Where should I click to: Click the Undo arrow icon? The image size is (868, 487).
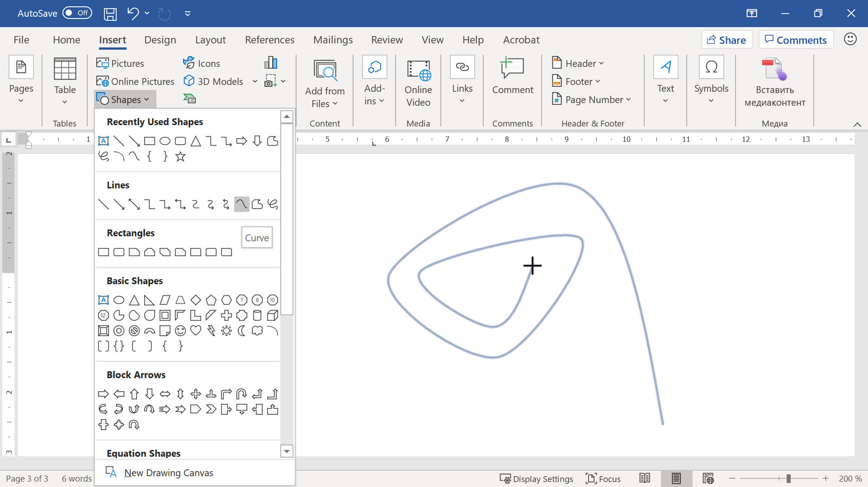[133, 13]
